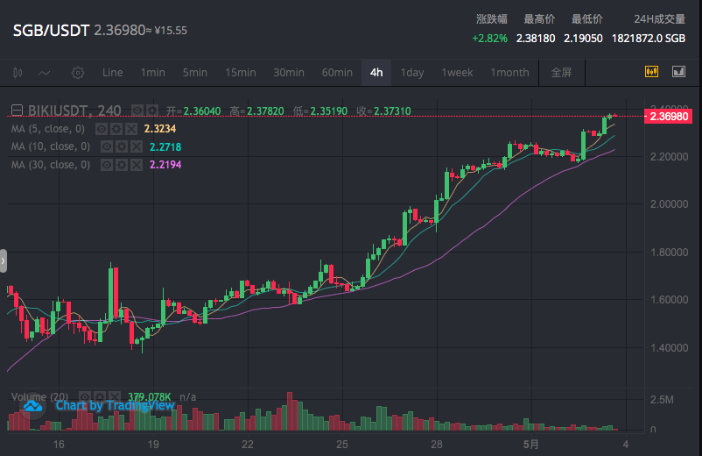Image resolution: width=703 pixels, height=456 pixels.
Task: Remove the MA (10, close, 0) indicator
Action: [136, 147]
